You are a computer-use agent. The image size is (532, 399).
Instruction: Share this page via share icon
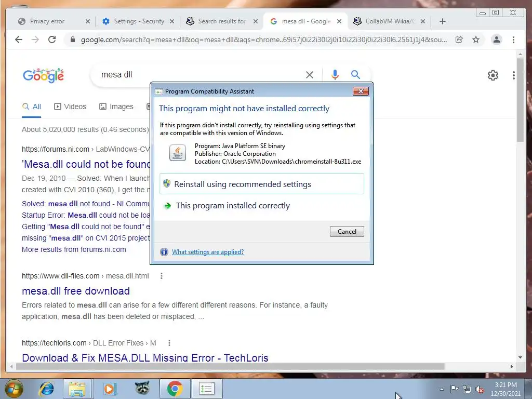coord(459,39)
